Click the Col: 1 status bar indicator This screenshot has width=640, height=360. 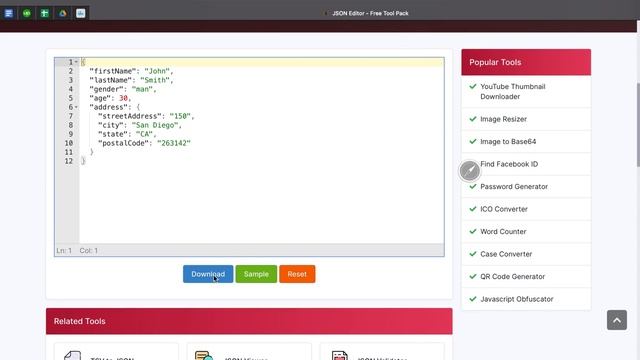(x=89, y=250)
